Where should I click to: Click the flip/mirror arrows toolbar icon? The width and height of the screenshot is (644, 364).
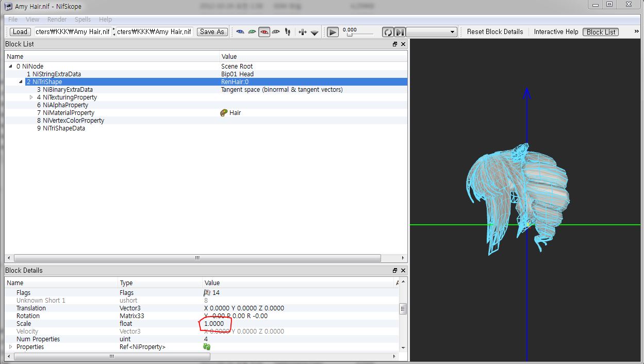tap(302, 32)
